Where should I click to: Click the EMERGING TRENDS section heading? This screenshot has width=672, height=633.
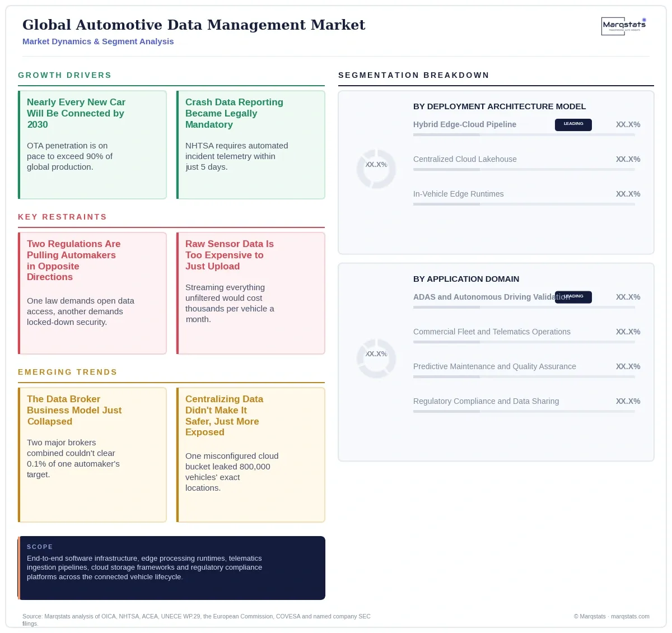(x=68, y=372)
